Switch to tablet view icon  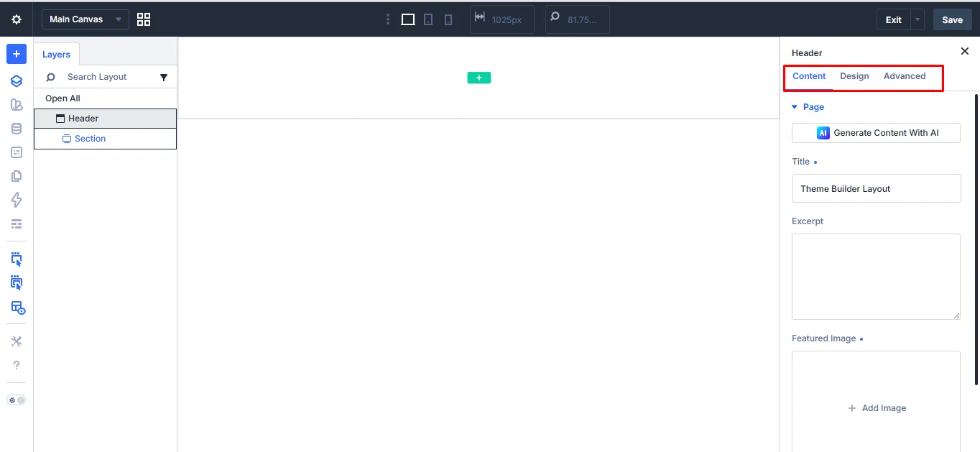(428, 19)
